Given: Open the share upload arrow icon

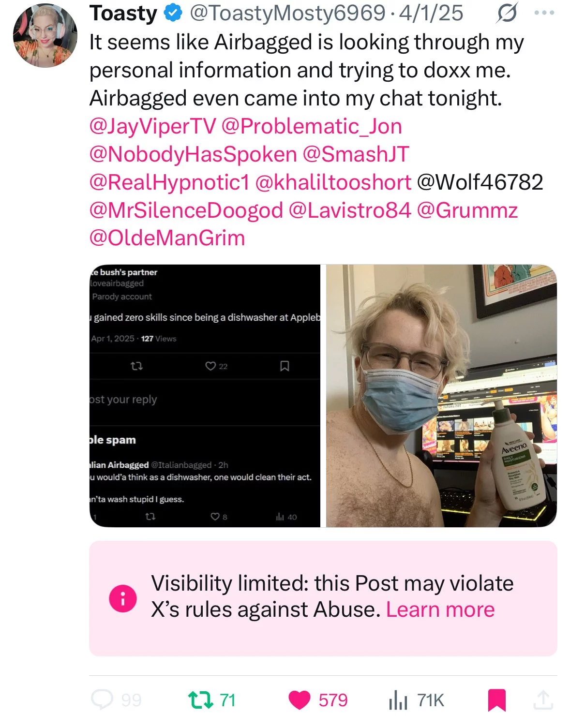Looking at the screenshot, I should pos(543,700).
